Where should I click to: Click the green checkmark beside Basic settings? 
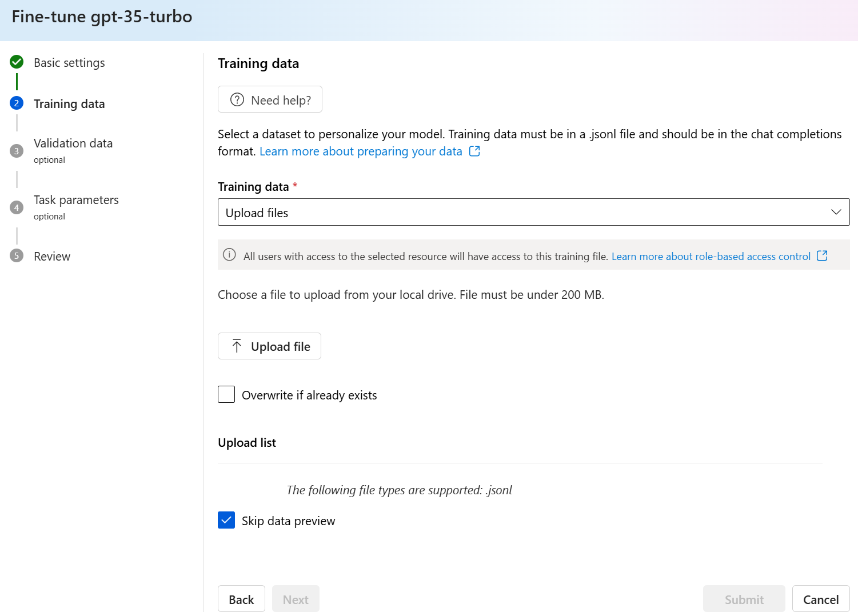pyautogui.click(x=17, y=62)
